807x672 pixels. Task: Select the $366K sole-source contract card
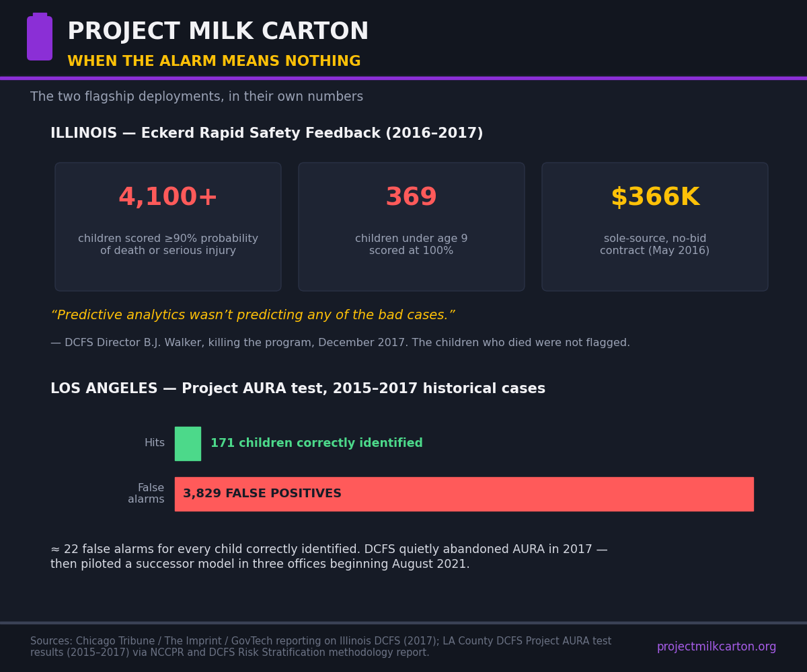click(655, 226)
